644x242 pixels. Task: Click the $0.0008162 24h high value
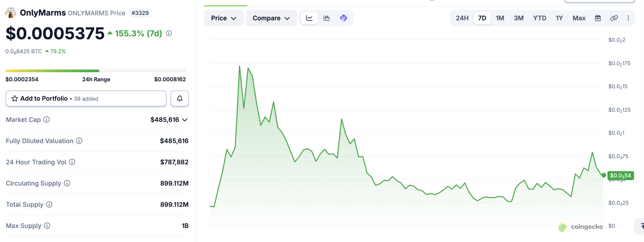[170, 79]
